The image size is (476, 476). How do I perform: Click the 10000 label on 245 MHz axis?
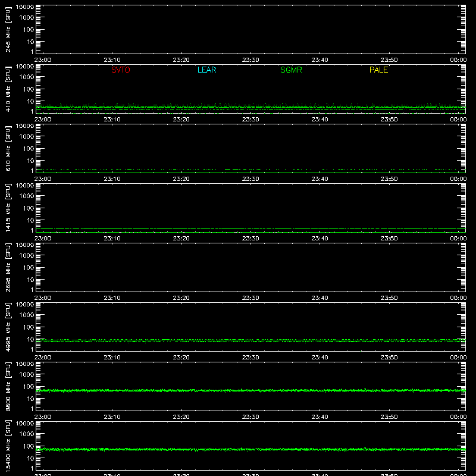(25, 7)
